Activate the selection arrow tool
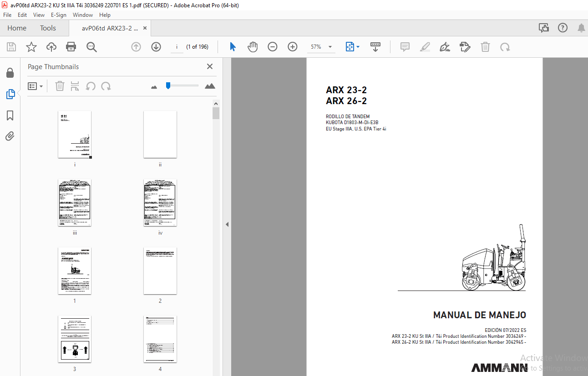 pos(233,47)
